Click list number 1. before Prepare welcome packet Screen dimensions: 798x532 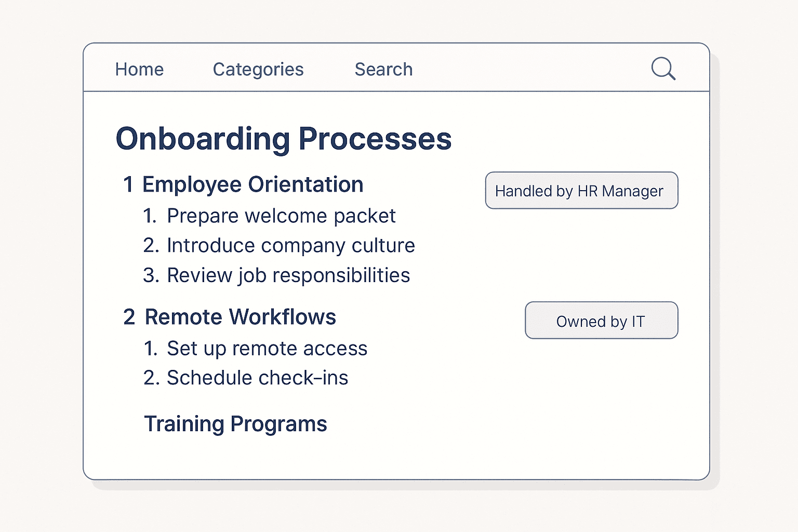[150, 216]
